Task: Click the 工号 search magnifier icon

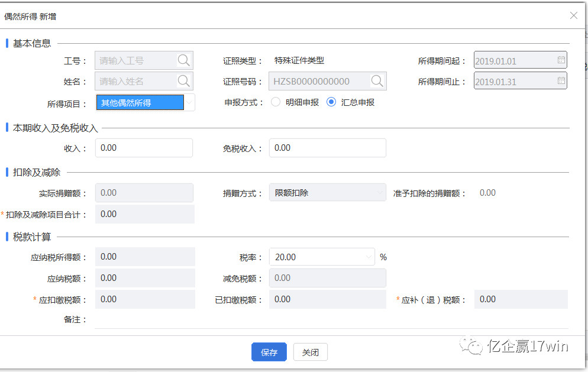Action: tap(183, 60)
